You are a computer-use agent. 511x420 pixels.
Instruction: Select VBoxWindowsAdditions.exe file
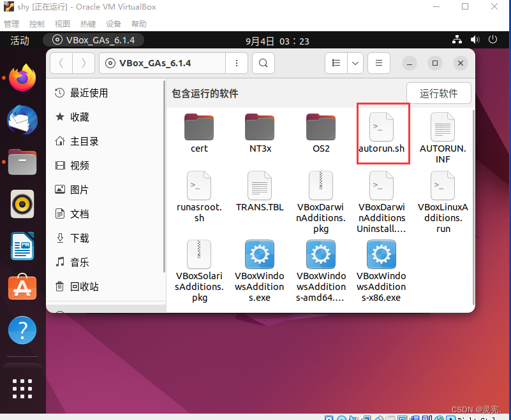[260, 271]
